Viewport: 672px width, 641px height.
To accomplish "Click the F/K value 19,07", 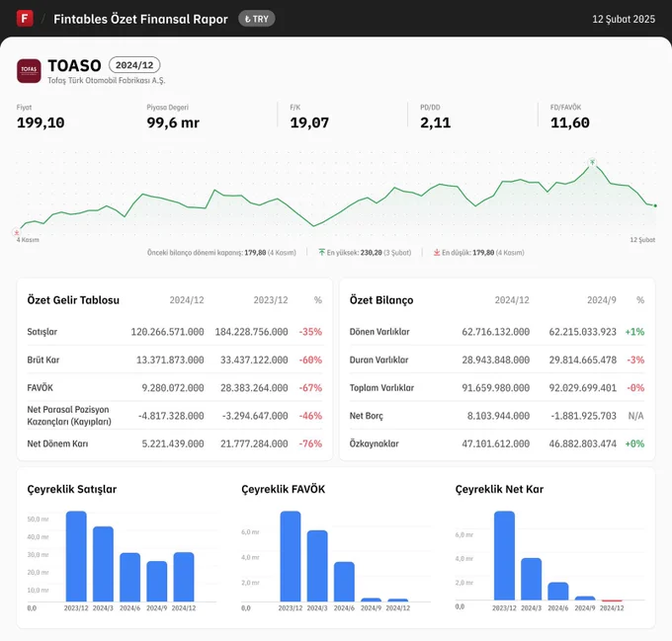I will click(x=309, y=122).
